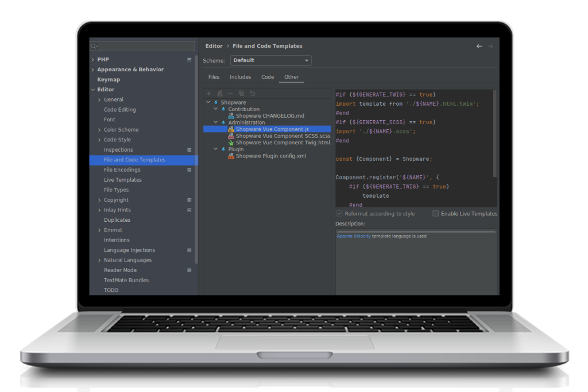
Task: Open the Apache Velocity link
Action: pos(354,236)
